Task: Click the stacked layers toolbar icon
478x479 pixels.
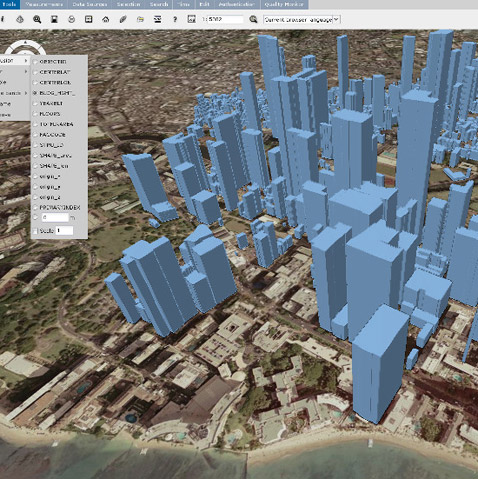Action: point(158,19)
